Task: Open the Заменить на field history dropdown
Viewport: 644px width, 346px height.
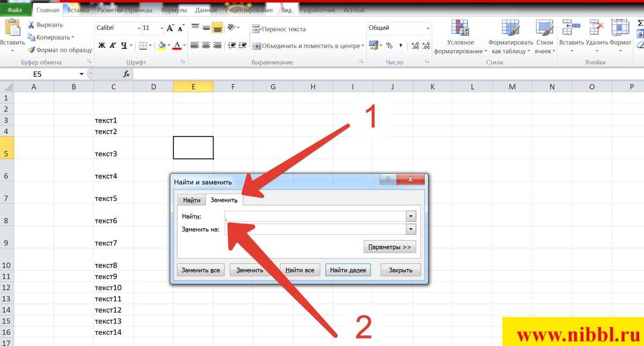Action: click(411, 229)
